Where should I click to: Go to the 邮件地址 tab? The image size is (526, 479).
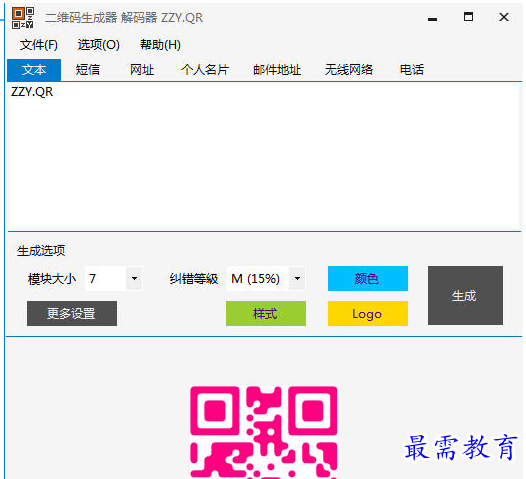[277, 70]
